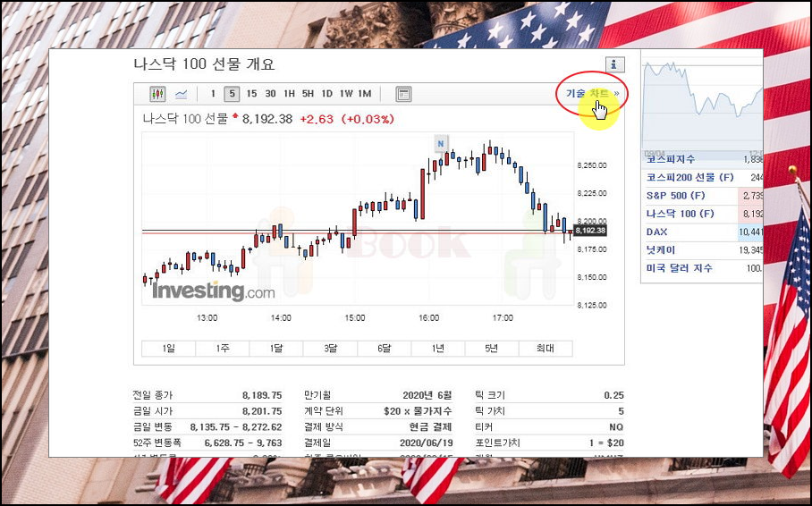
Task: Open the DAX index link
Action: pyautogui.click(x=656, y=232)
